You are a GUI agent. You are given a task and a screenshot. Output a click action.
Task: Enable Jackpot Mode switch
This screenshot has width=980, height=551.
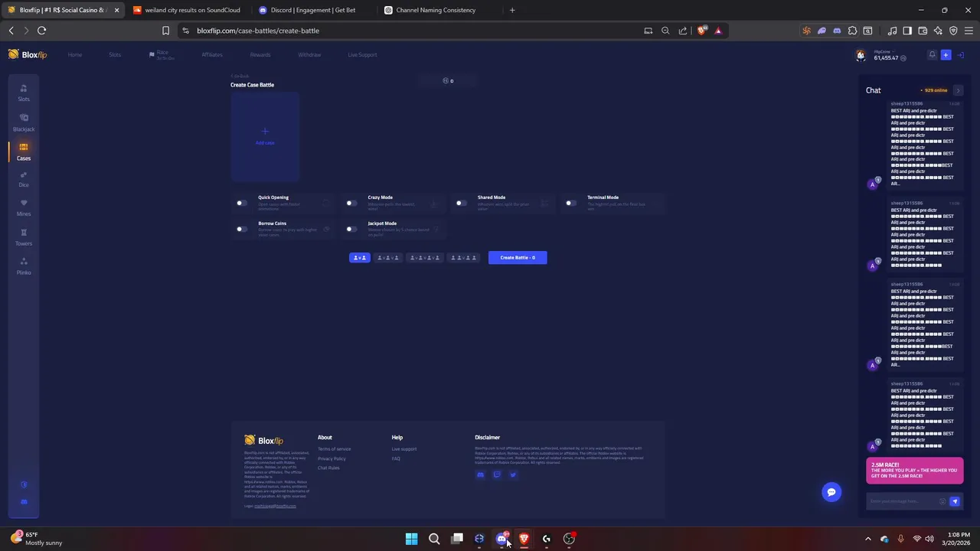click(x=351, y=229)
